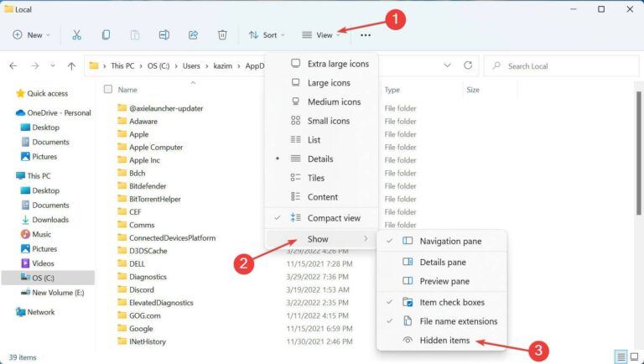Viewport: 644px width, 364px height.
Task: Toggle Preview pane in Show submenu
Action: point(442,281)
